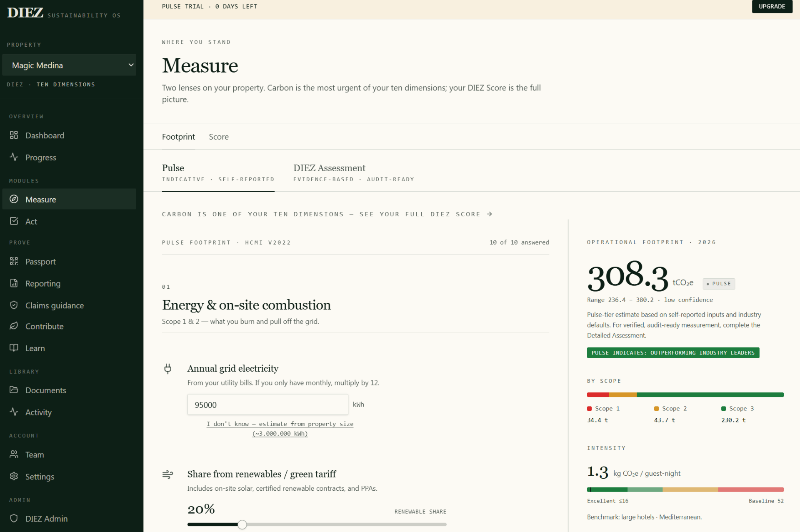
Task: Open the Act module
Action: tap(69, 221)
